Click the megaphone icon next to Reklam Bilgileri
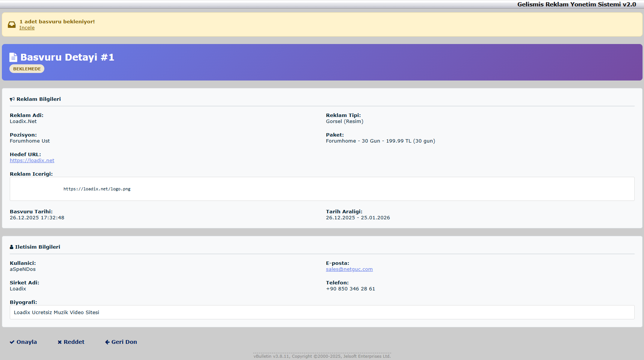Screen dimensions: 644x360 (12, 99)
